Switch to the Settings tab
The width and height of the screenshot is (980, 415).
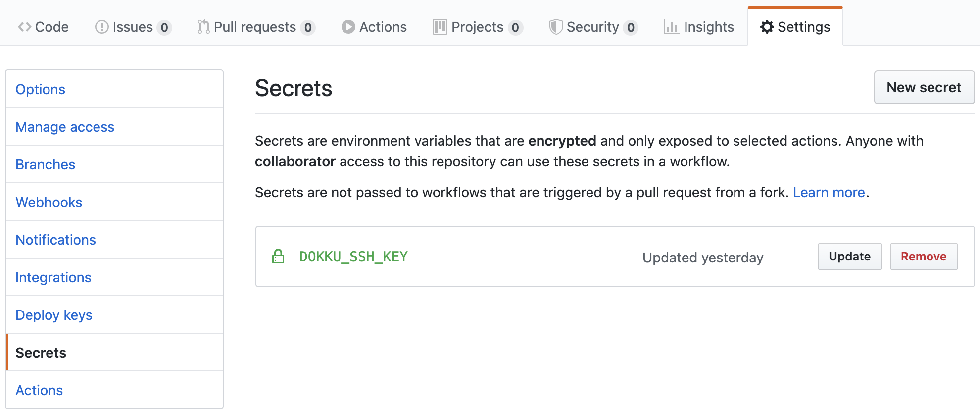click(x=795, y=27)
